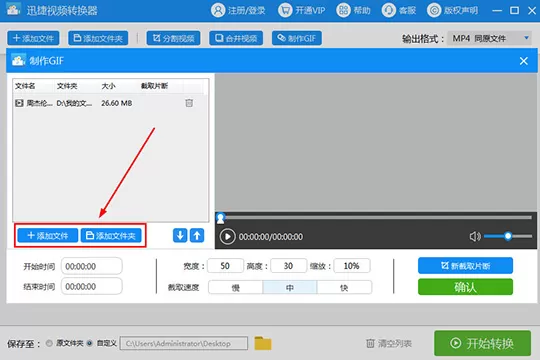Image resolution: width=540 pixels, height=360 pixels.
Task: Click the green 确认 button
Action: [465, 287]
